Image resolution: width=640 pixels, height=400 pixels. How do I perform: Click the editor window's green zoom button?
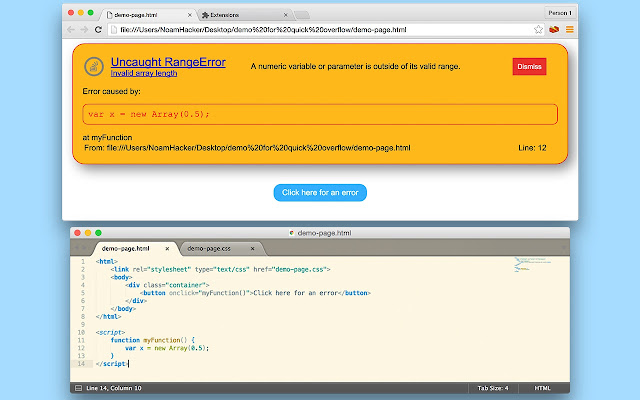[98, 233]
